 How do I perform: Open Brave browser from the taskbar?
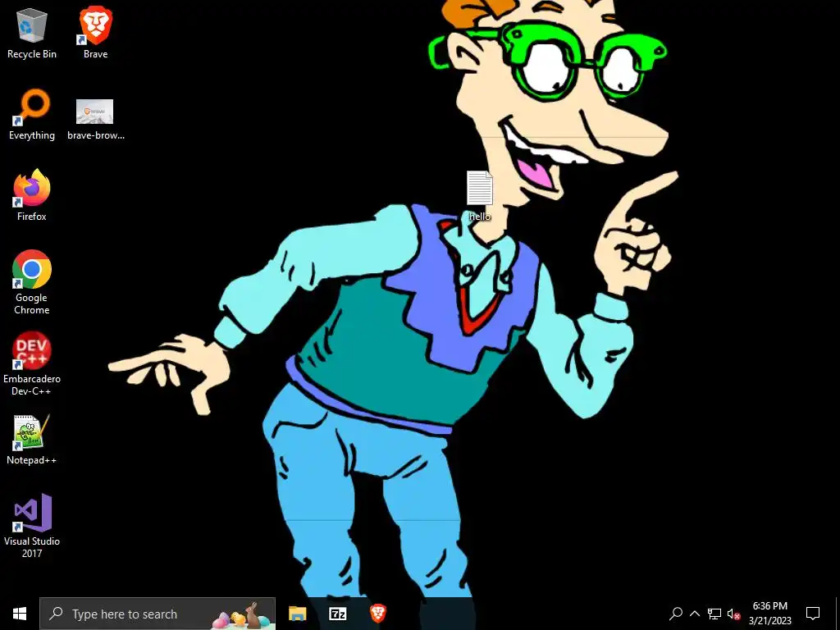click(x=377, y=614)
